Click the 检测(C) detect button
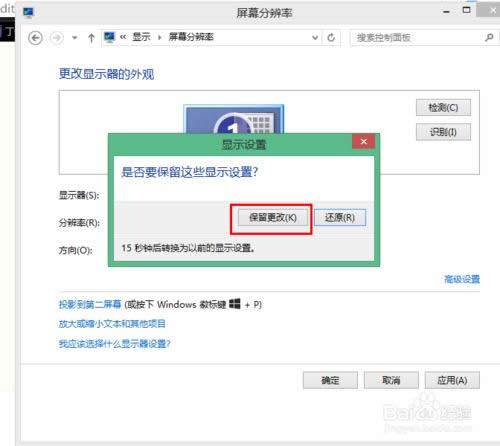This screenshot has height=446, width=500. [443, 107]
